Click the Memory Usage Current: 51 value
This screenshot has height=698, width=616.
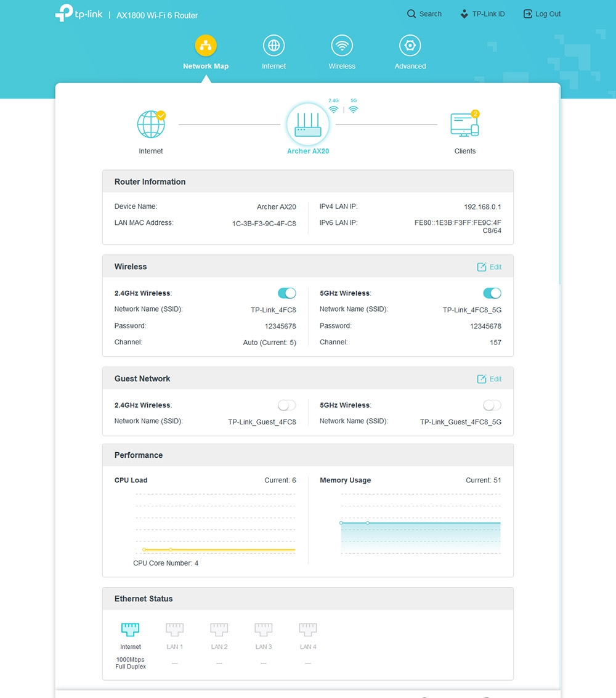pos(484,481)
